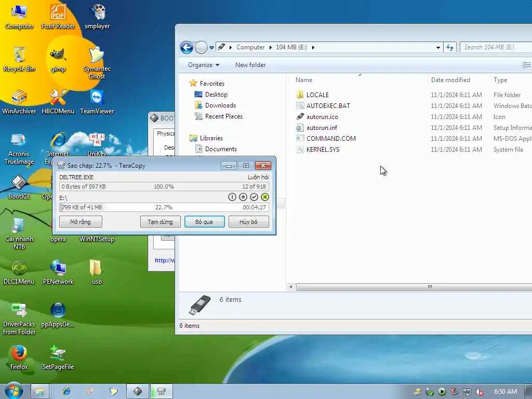Screen dimensions: 532x399
Task: Select Symantec Ghost desktop icon
Action: pos(97,63)
